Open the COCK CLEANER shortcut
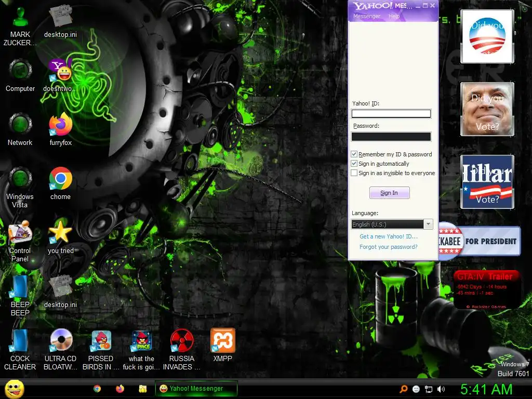532x399 pixels. click(20, 350)
